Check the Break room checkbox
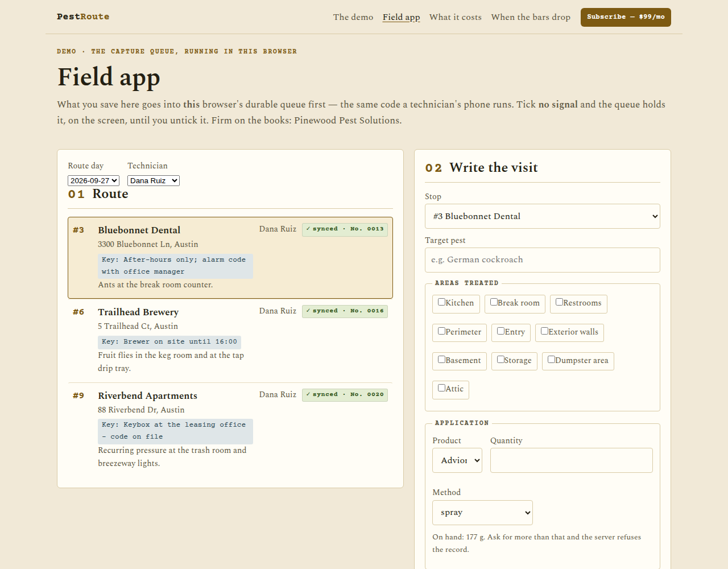728x569 pixels. 494,302
